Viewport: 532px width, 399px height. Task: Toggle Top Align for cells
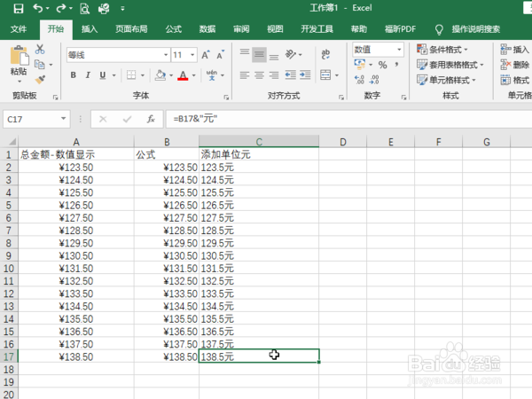245,54
